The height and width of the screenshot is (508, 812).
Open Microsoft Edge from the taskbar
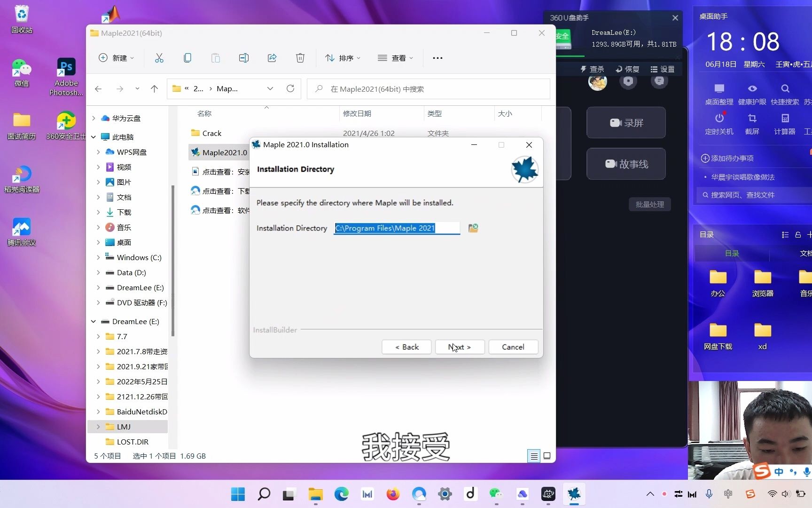(x=341, y=494)
